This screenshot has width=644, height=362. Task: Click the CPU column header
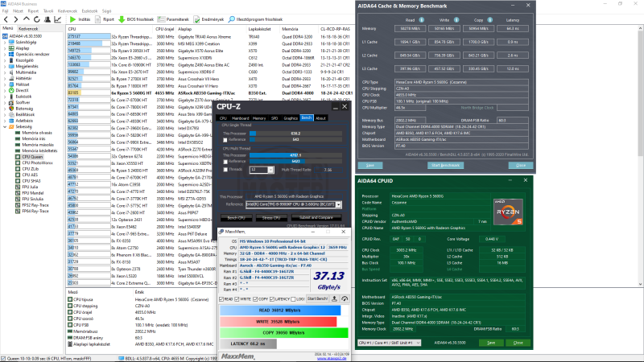[x=110, y=29]
